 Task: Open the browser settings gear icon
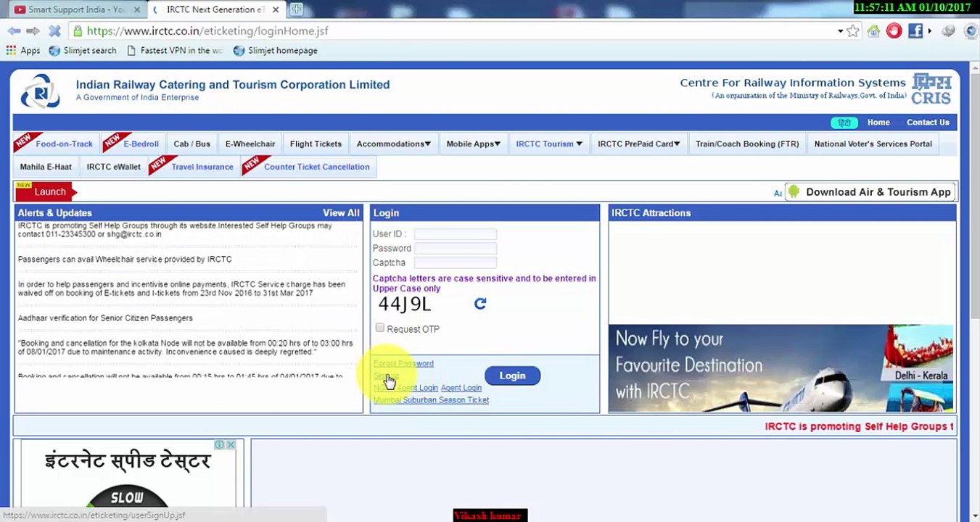click(x=971, y=31)
